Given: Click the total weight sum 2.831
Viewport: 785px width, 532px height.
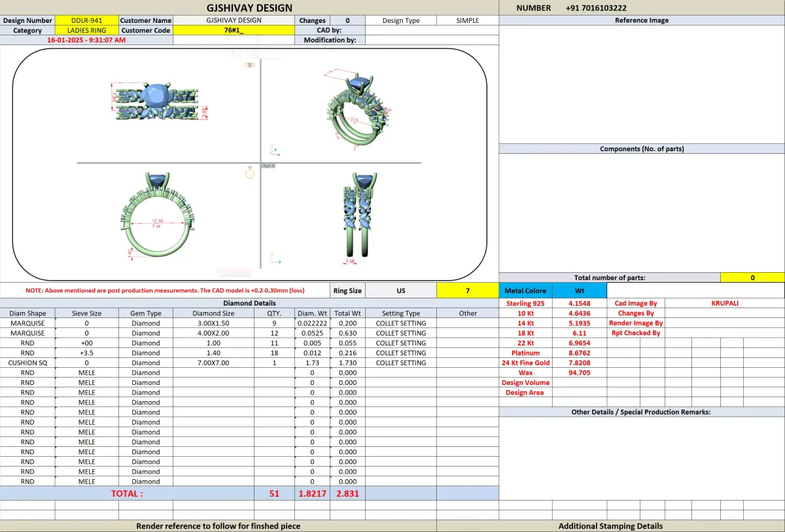Looking at the screenshot, I should [347, 493].
